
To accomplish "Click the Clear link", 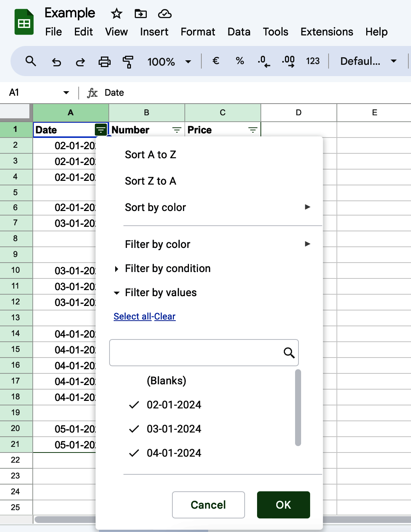I will 165,316.
